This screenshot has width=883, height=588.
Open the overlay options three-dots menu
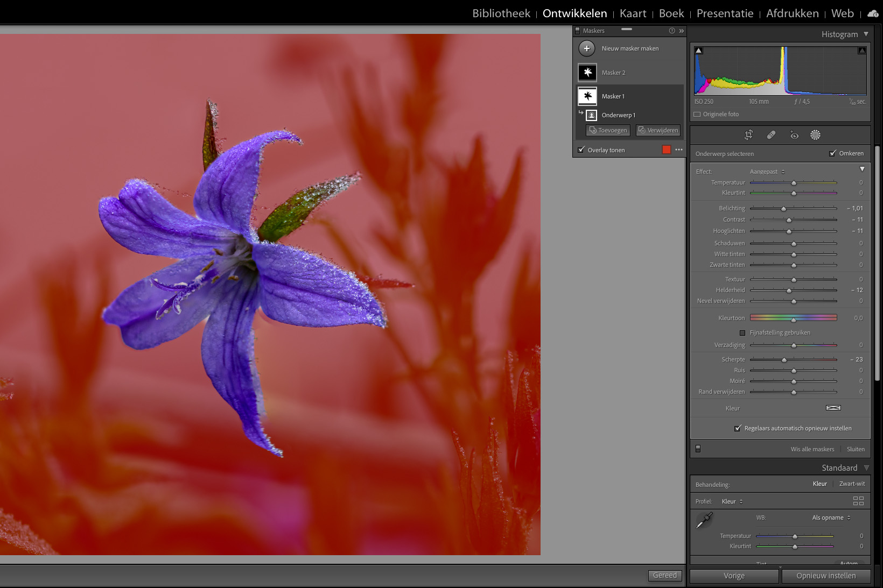(679, 150)
